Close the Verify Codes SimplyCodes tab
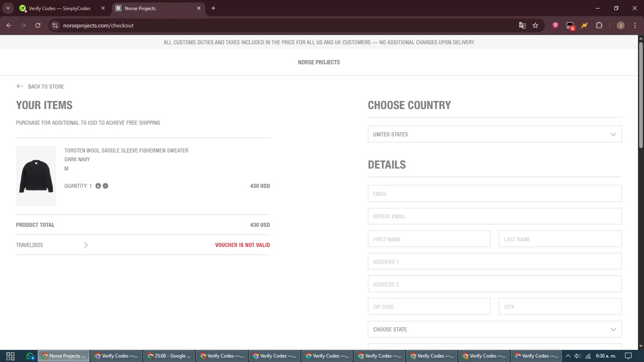644x362 pixels. click(x=103, y=8)
